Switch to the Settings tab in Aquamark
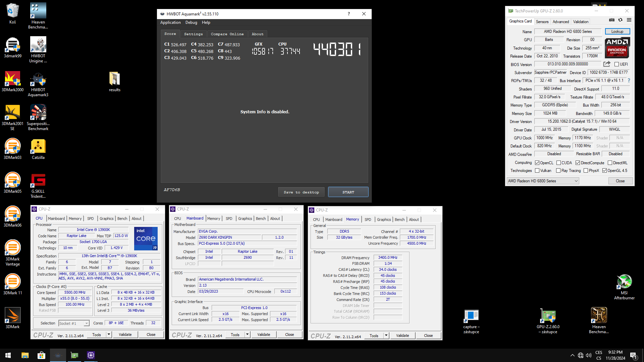644x362 pixels. [x=193, y=34]
